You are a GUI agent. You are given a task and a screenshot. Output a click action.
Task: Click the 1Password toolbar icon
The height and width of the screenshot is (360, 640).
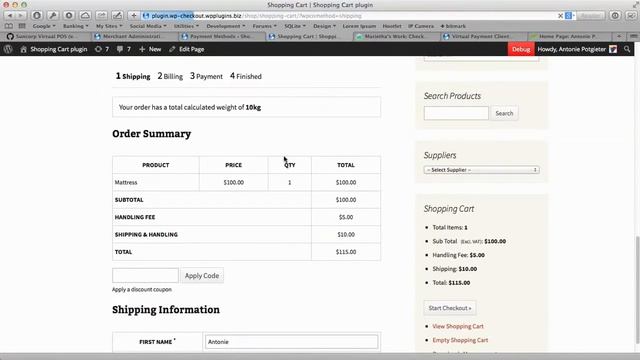[x=37, y=16]
